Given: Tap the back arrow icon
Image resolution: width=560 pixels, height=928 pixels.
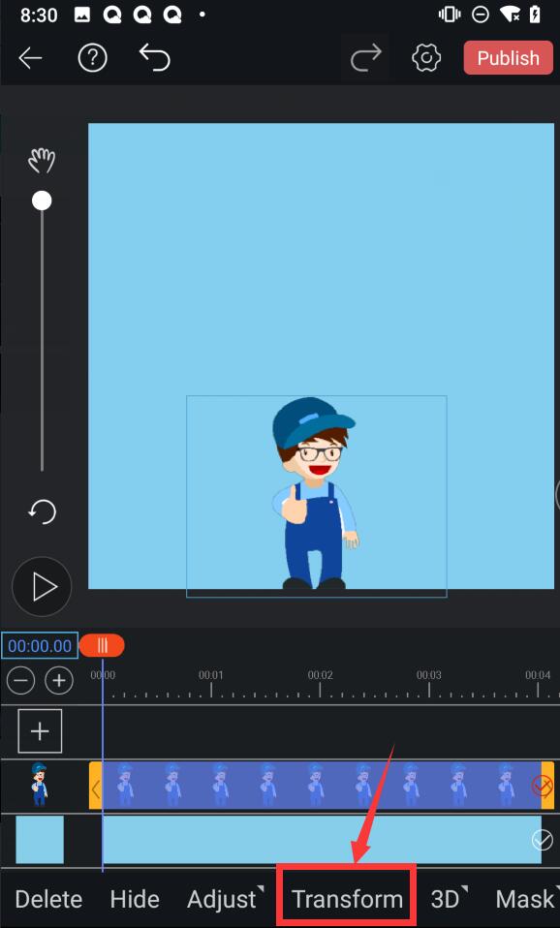Looking at the screenshot, I should coord(30,58).
